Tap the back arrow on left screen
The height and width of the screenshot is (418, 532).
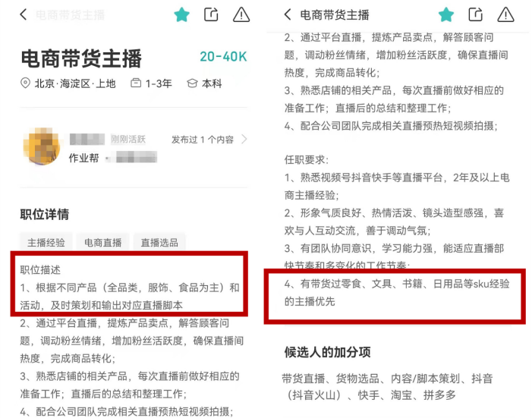tap(23, 14)
